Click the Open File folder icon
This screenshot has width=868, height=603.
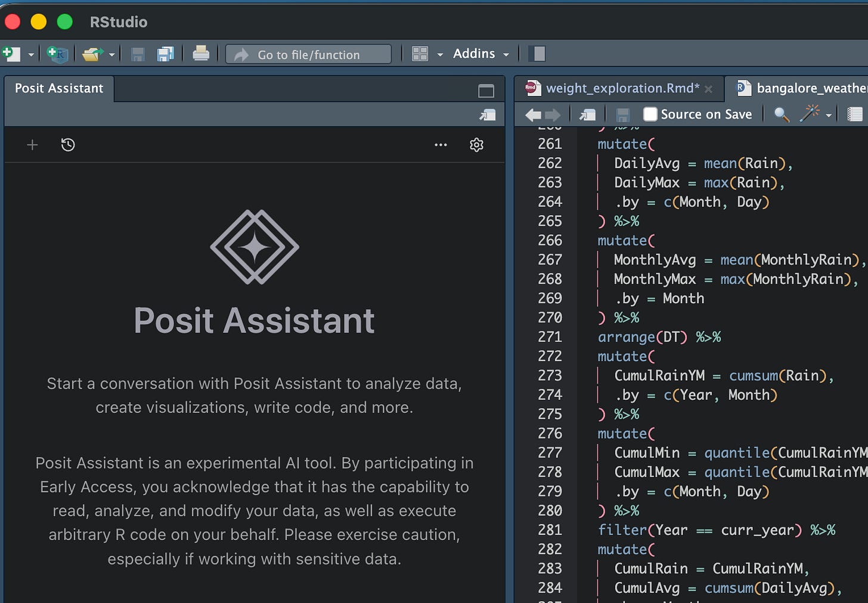coord(93,54)
